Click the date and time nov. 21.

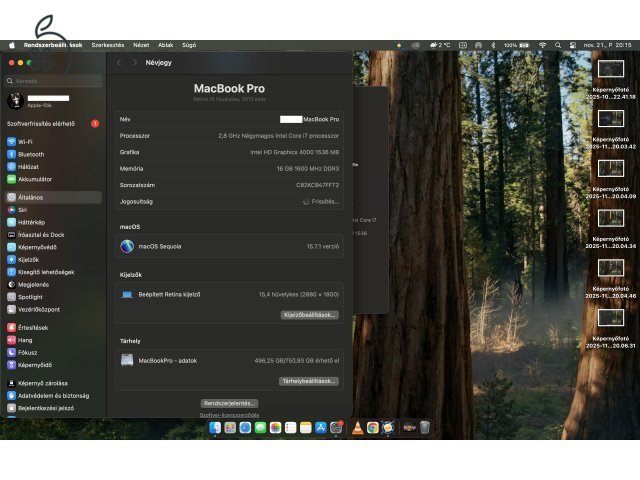coord(607,45)
